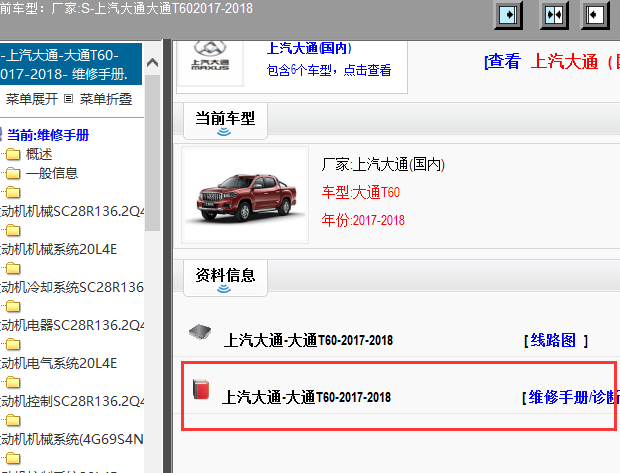Open 发动机冷却系统SC28R136 tree entry
Image resolution: width=620 pixels, height=473 pixels.
pyautogui.click(x=72, y=287)
